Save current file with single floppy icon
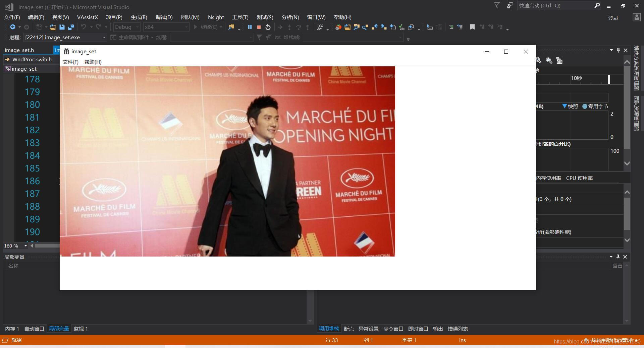Viewport: 644px width, 348px height. (x=62, y=27)
